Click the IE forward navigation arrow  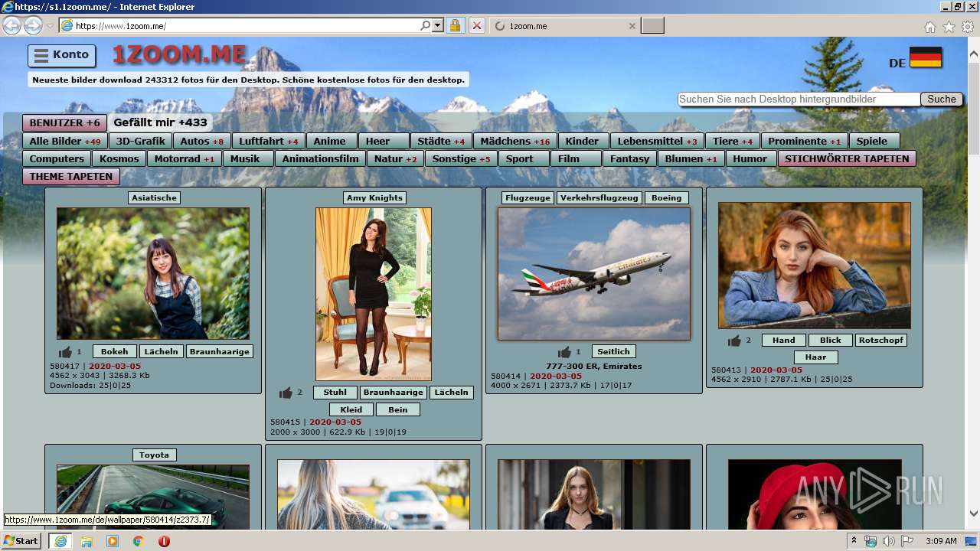tap(33, 26)
